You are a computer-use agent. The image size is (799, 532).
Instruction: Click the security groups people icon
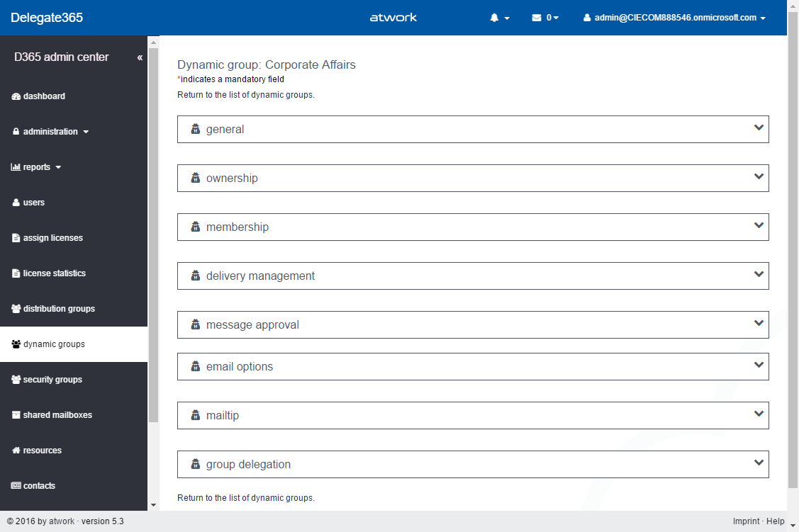tap(16, 379)
